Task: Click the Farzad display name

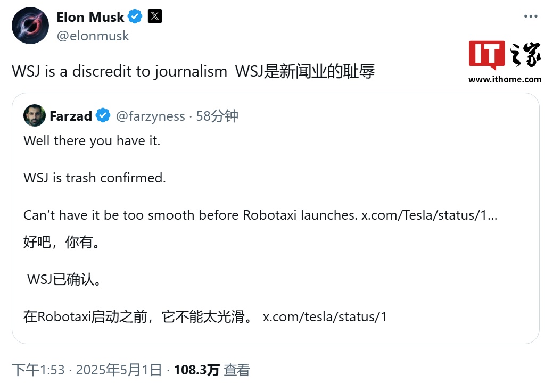Action: (71, 116)
